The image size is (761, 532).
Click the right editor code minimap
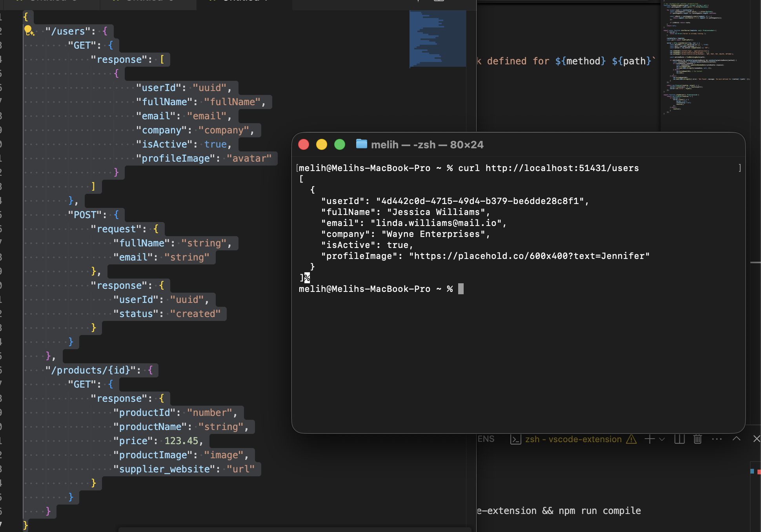706,58
